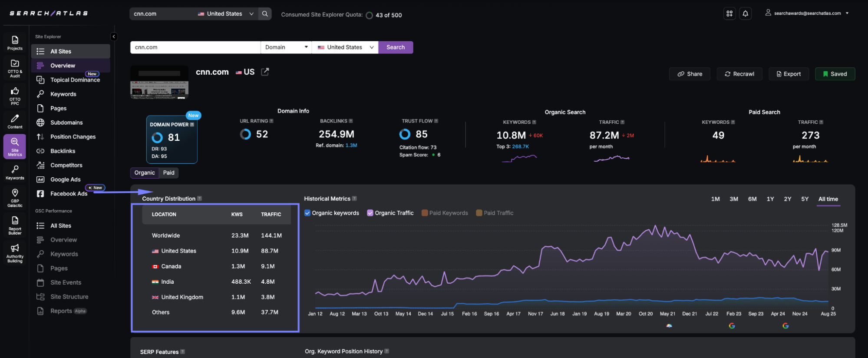The image size is (868, 358).
Task: Open Topical Dominance menu item
Action: (x=70, y=80)
